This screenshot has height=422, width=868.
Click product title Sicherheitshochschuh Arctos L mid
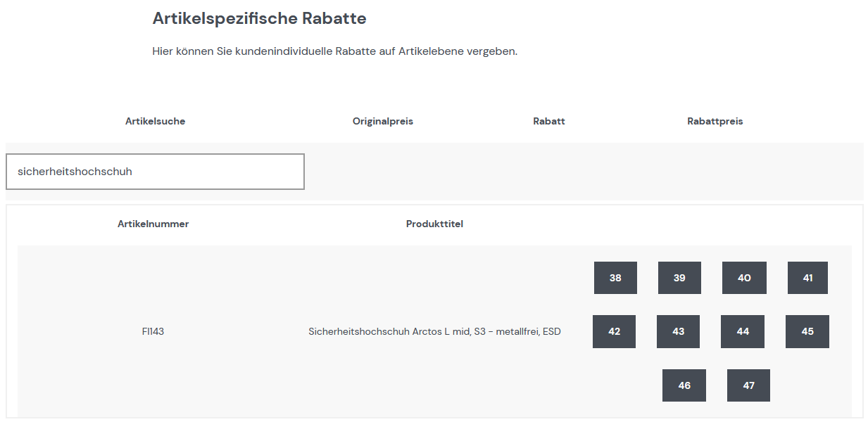coord(434,331)
